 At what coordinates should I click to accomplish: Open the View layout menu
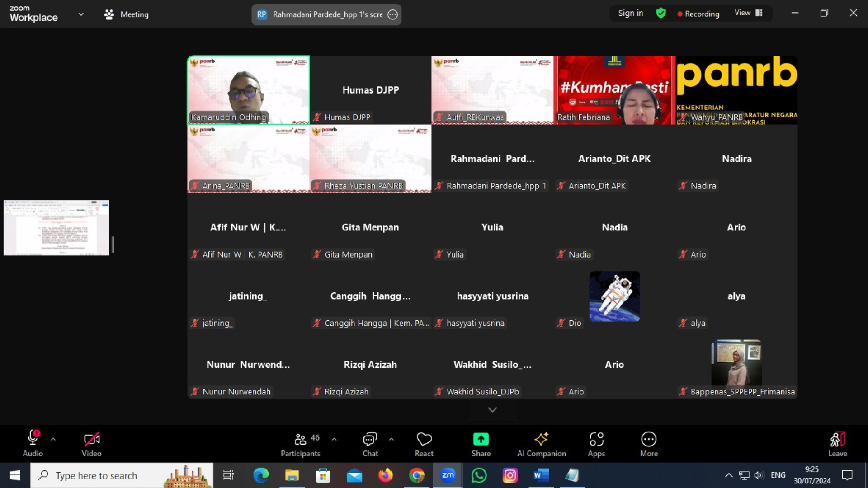click(748, 13)
